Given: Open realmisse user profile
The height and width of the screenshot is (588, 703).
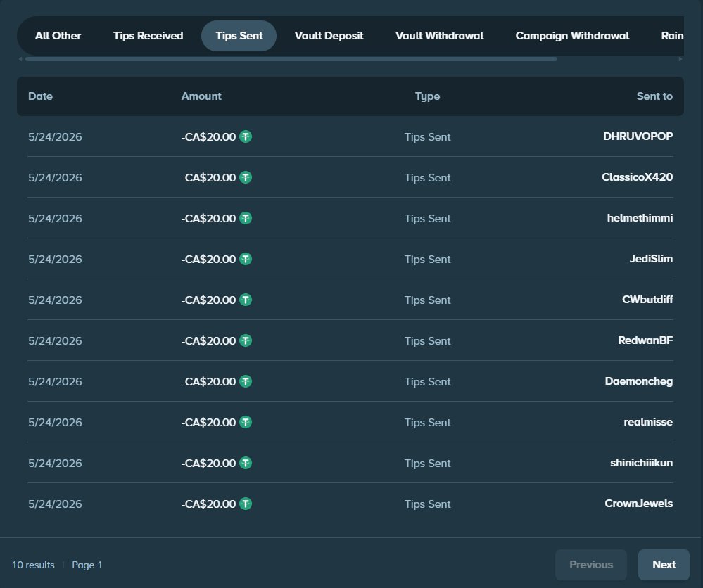Looking at the screenshot, I should [648, 422].
